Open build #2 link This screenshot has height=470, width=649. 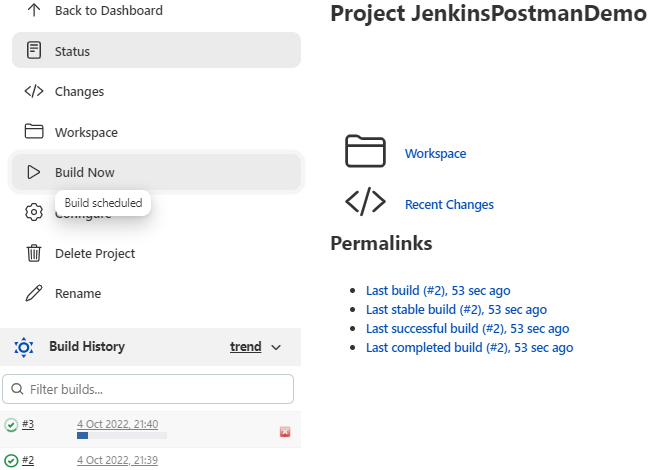(x=28, y=460)
